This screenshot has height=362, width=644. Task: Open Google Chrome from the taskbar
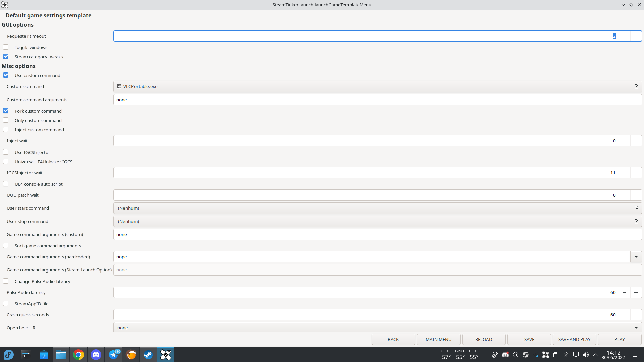click(x=78, y=355)
